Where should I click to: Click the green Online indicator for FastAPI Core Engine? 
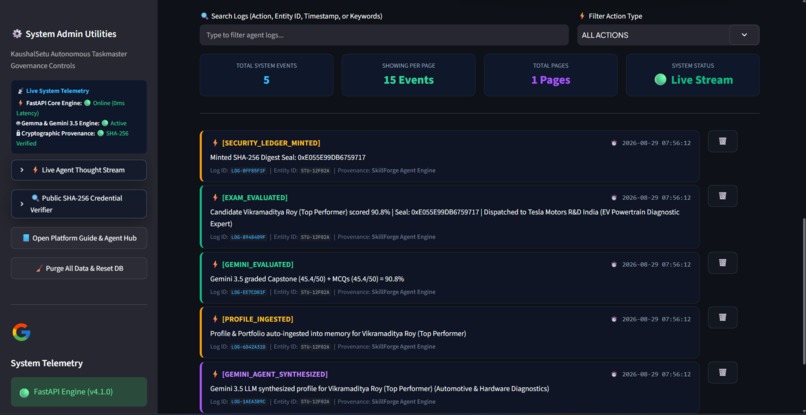tap(87, 103)
